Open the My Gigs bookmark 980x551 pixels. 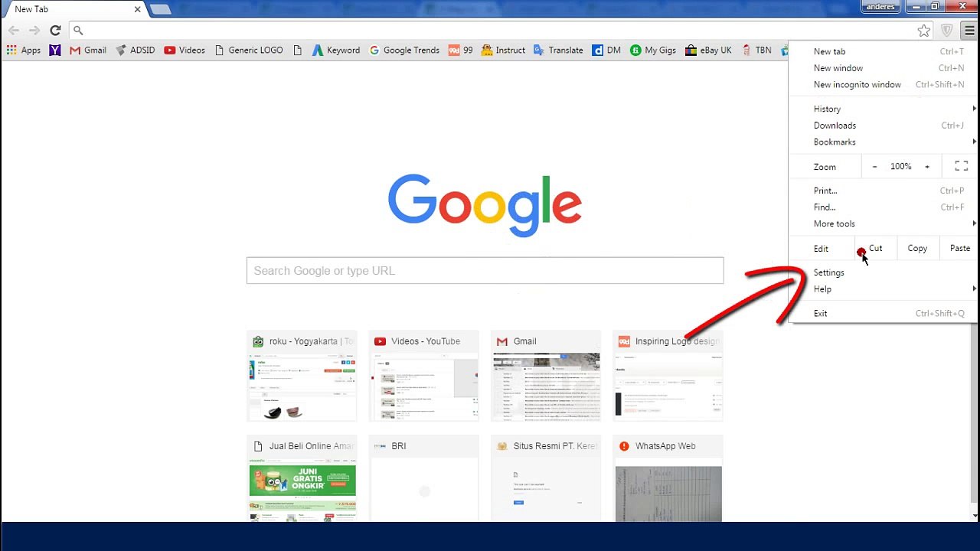pyautogui.click(x=653, y=51)
